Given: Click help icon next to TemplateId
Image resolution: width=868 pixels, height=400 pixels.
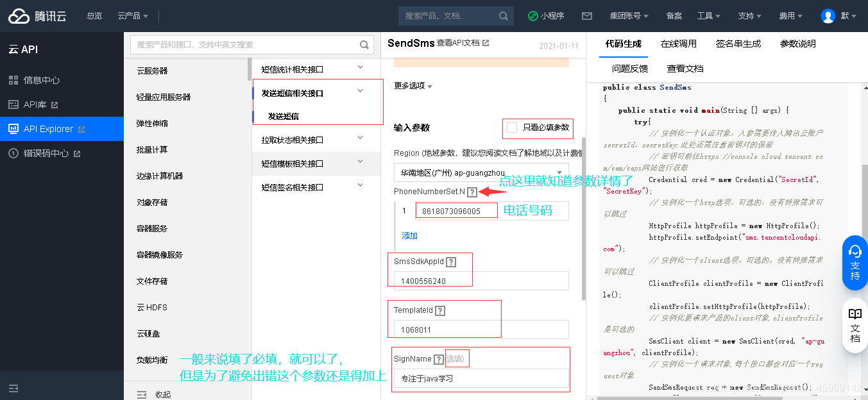Looking at the screenshot, I should click(440, 310).
